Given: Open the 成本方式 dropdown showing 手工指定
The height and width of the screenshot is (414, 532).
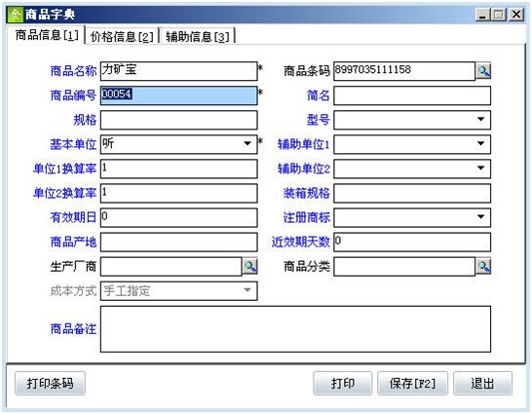Looking at the screenshot, I should click(x=247, y=290).
